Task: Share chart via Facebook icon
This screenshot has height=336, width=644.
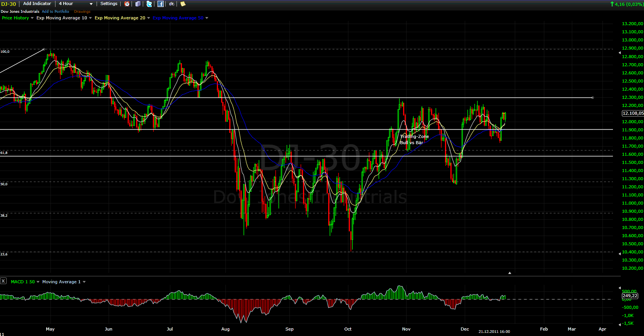Action: [160, 4]
